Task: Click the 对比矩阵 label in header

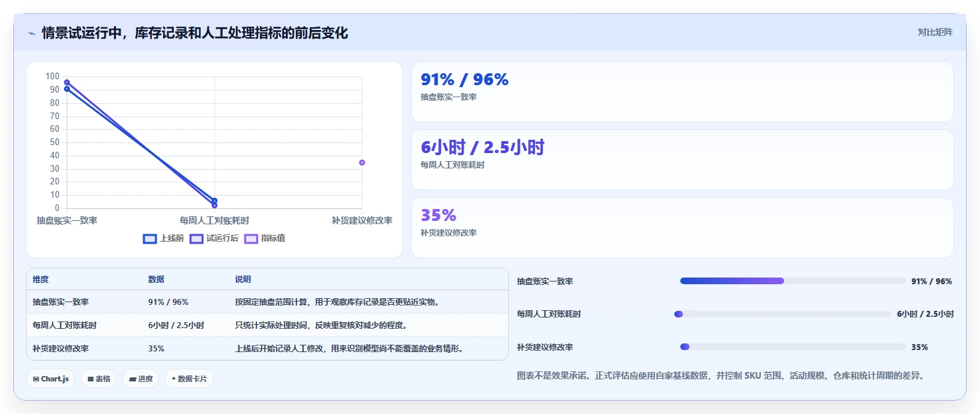Action: (935, 32)
